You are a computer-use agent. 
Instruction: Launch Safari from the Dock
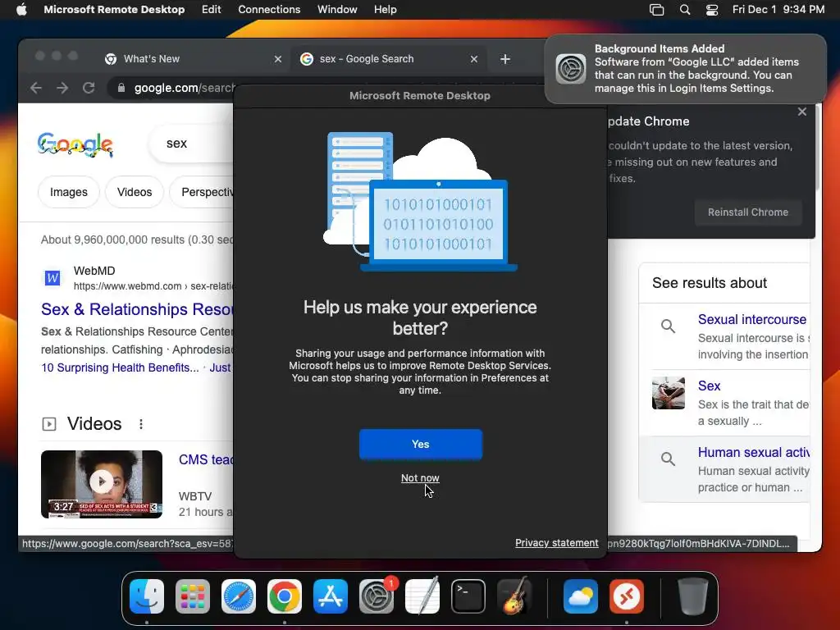coord(239,596)
